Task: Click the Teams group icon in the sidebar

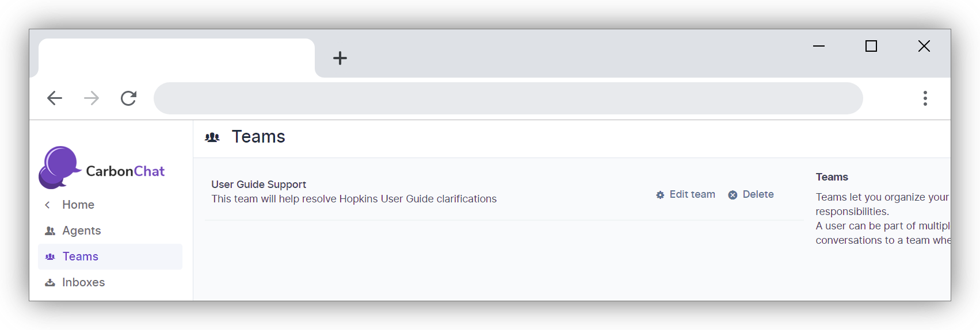Action: [50, 257]
